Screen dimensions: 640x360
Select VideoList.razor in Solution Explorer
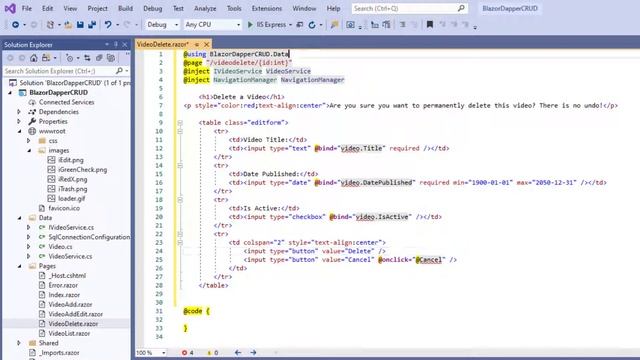point(69,333)
